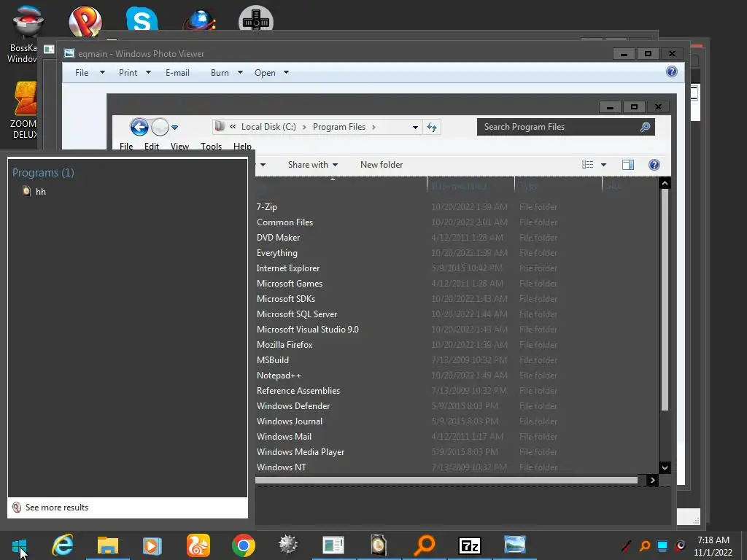Click the New folder button
Screen dimensions: 747x560
coord(381,165)
